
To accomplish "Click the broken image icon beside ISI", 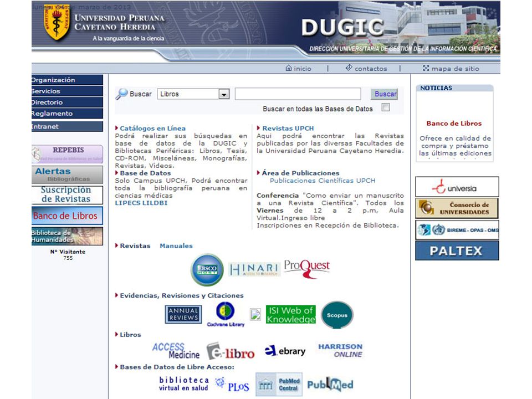I will (255, 315).
